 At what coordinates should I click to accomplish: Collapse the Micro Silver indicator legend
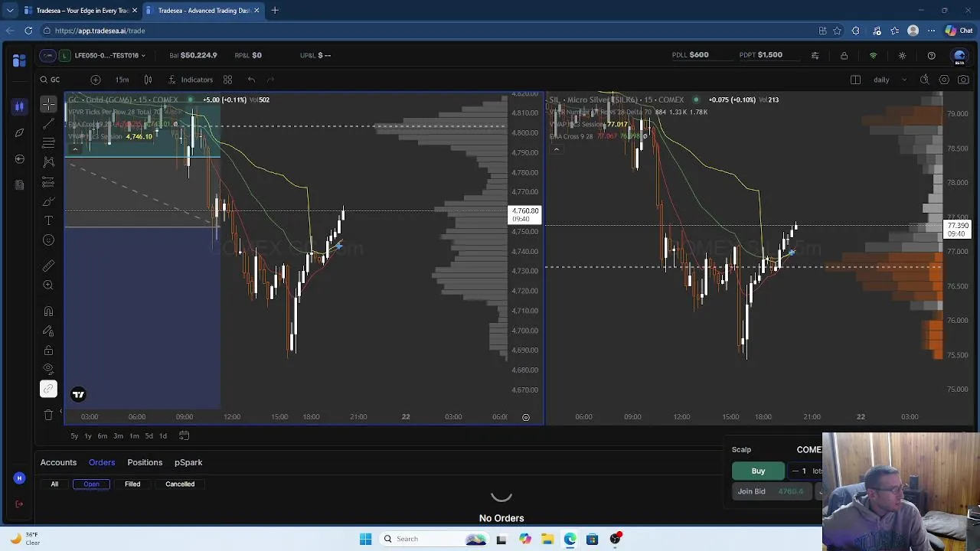(556, 148)
